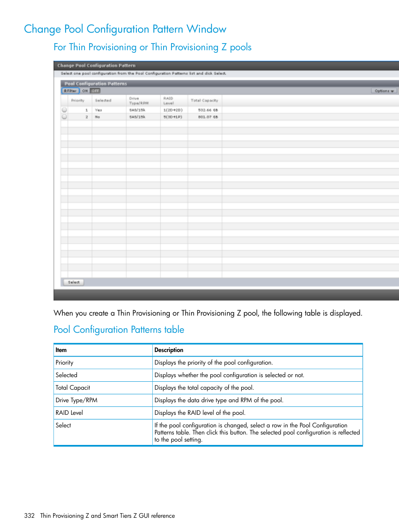The width and height of the screenshot is (399, 532).
Task: Select the radio button for priority 1
Action: tap(64, 110)
